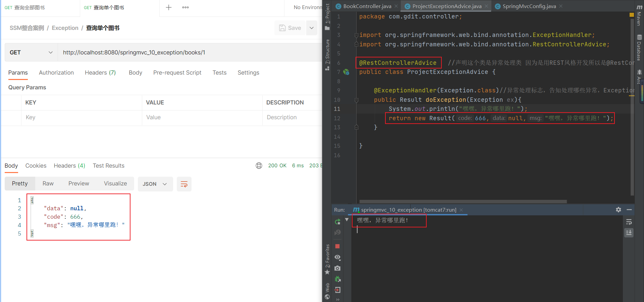
Task: Open the Pre-request Script tab
Action: point(177,73)
